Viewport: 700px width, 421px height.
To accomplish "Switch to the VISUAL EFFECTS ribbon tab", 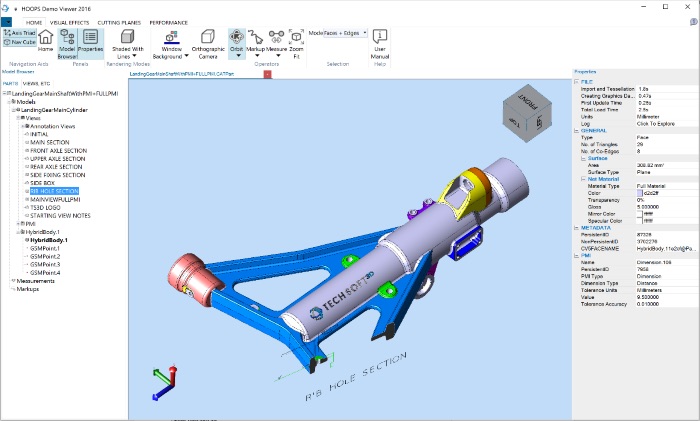I will [69, 22].
